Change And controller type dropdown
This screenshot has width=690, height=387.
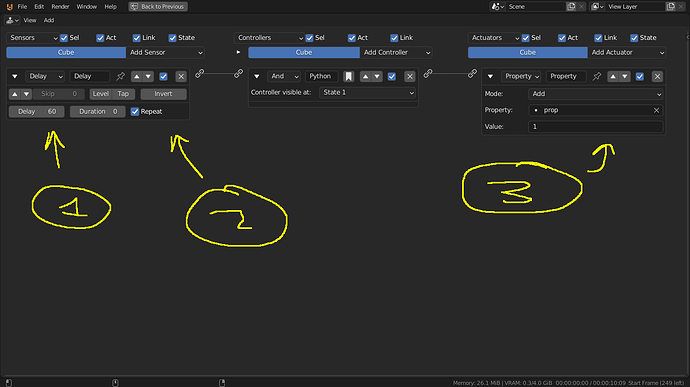click(284, 77)
